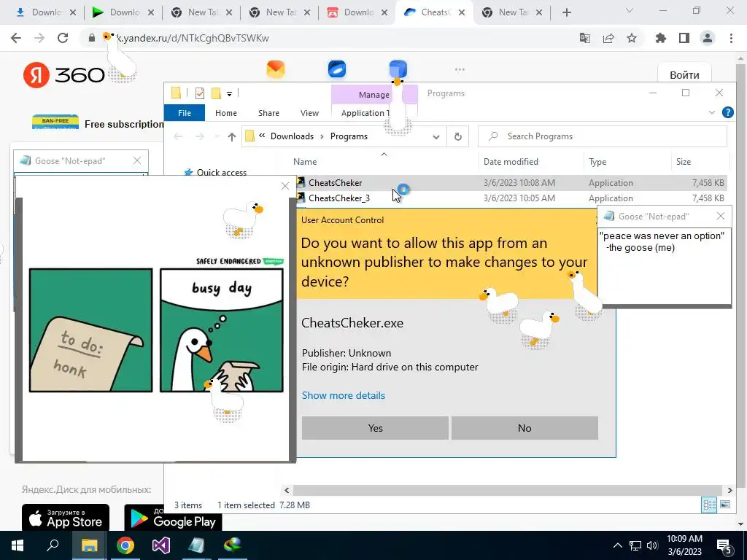The height and width of the screenshot is (560, 747).
Task: Go up one folder in File Explorer
Action: [231, 136]
